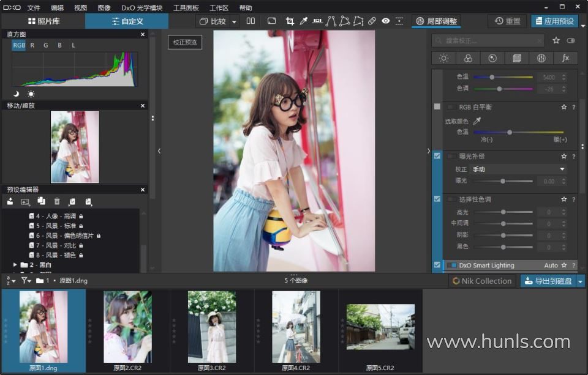Screen dimensions: 588x375
Task: Switch to the 照片库 tab
Action: pyautogui.click(x=43, y=21)
